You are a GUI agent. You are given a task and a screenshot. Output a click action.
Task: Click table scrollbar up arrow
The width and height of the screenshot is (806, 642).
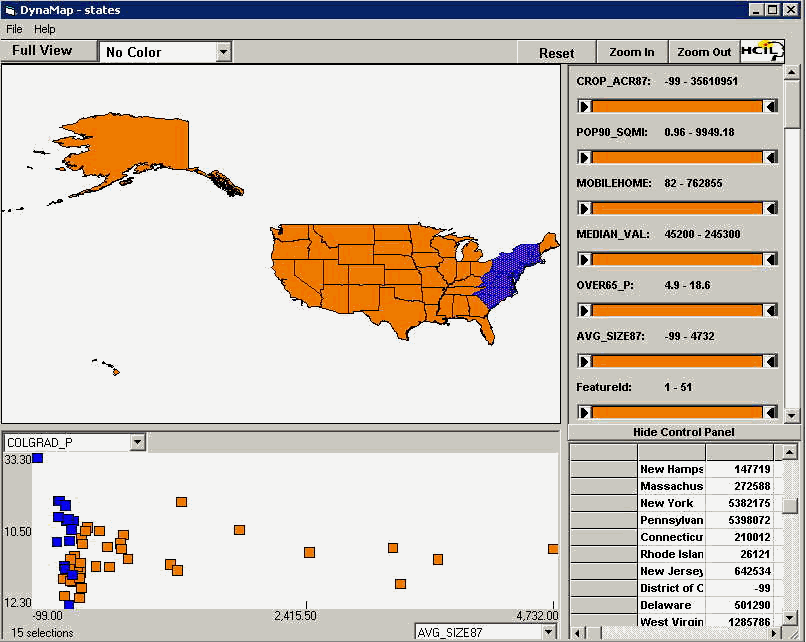tap(790, 452)
